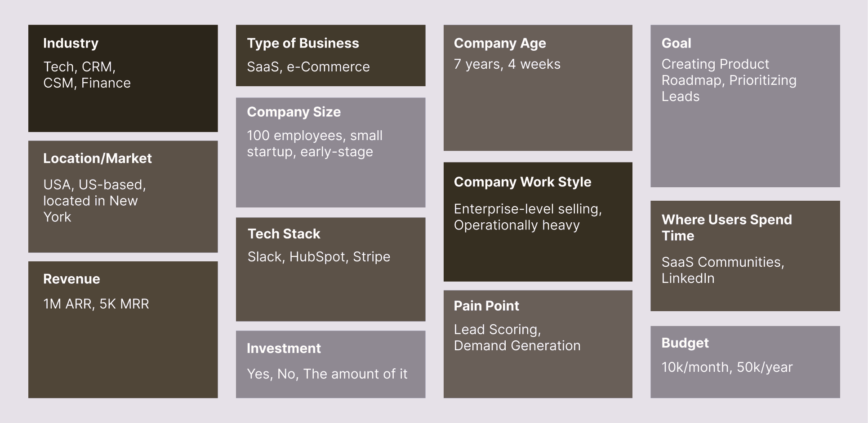Viewport: 868px width, 423px height.
Task: Open the Company Age card
Action: [x=538, y=88]
